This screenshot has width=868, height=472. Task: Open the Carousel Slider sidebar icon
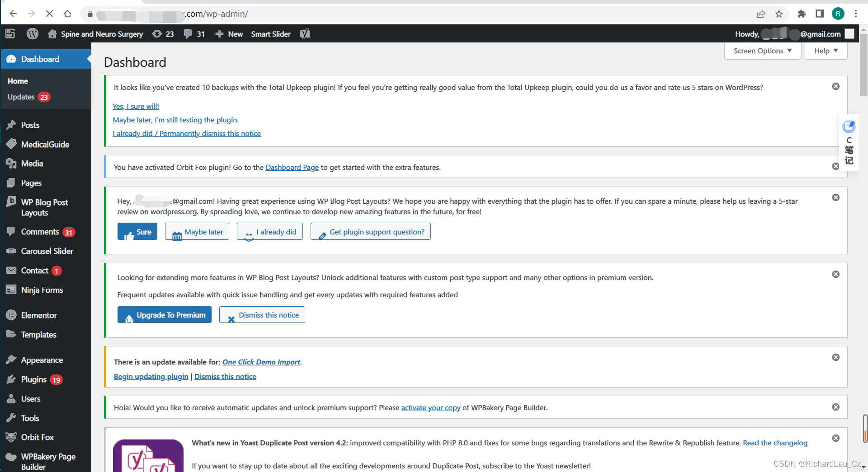point(47,251)
